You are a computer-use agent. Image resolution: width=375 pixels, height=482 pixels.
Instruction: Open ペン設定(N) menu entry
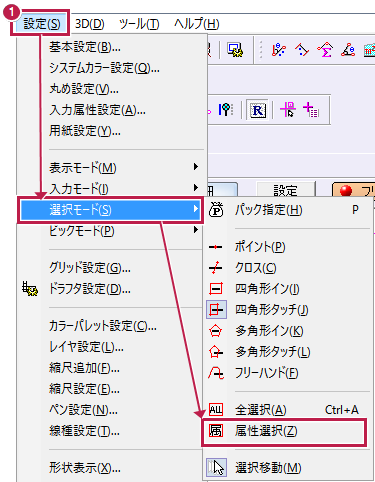83,410
